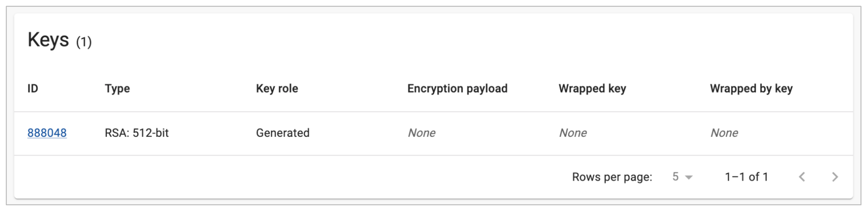Click the rows per page dropdown arrow
This screenshot has height=211, width=868.
tap(689, 177)
